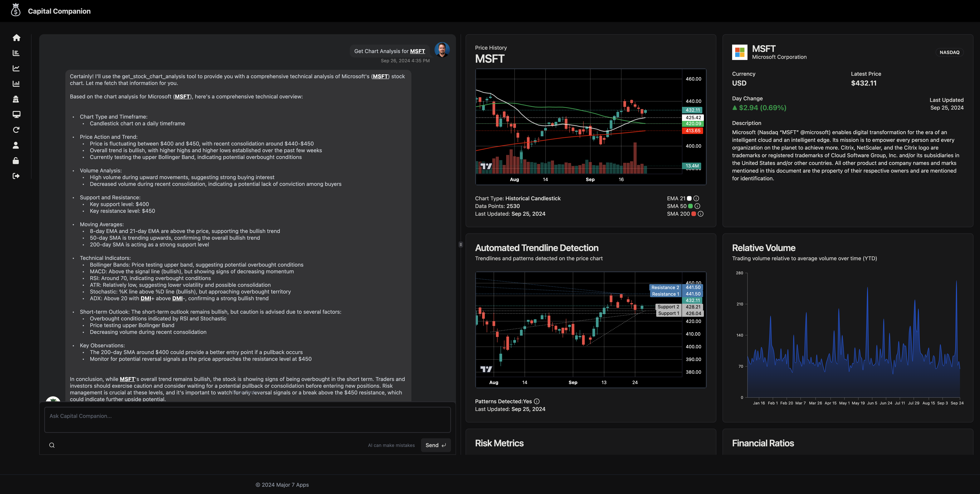This screenshot has height=494, width=980.
Task: Click info icon next to SMA 200
Action: [x=700, y=214]
